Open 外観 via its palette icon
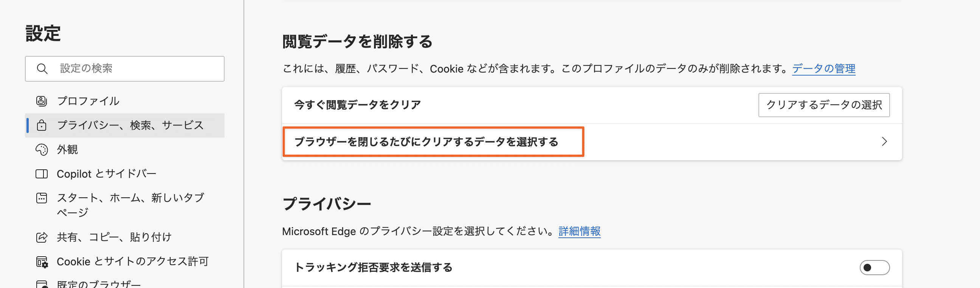This screenshot has height=288, width=980. [x=42, y=150]
